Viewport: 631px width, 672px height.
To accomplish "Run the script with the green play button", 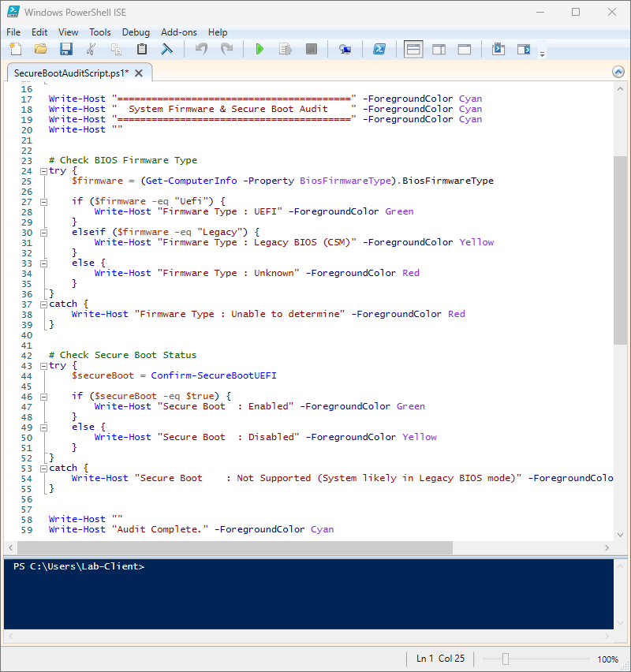I will point(259,49).
